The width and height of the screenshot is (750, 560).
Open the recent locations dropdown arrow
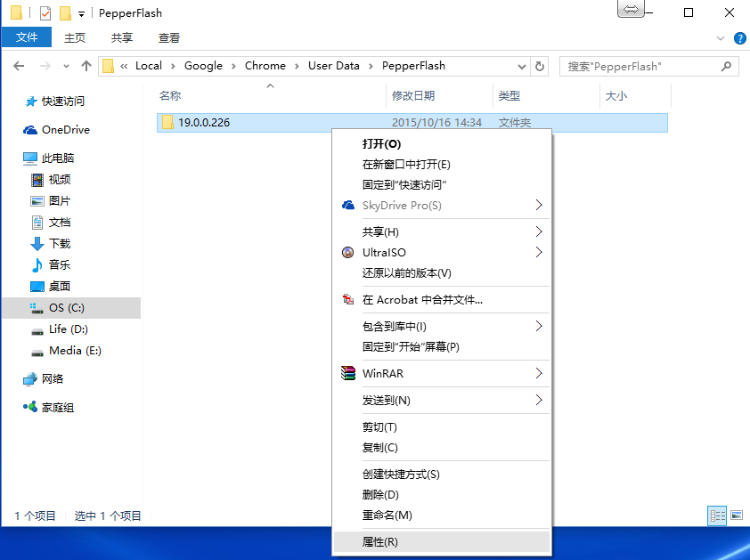point(66,67)
